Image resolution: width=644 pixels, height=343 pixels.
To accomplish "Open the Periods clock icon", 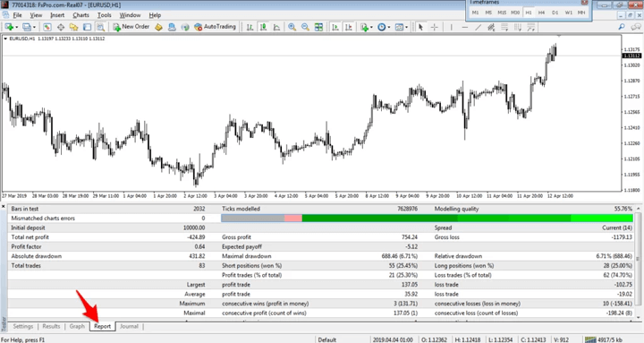I will pos(382,27).
